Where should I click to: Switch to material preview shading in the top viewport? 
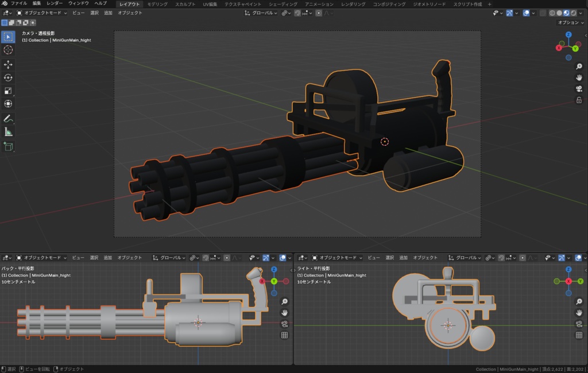(566, 13)
